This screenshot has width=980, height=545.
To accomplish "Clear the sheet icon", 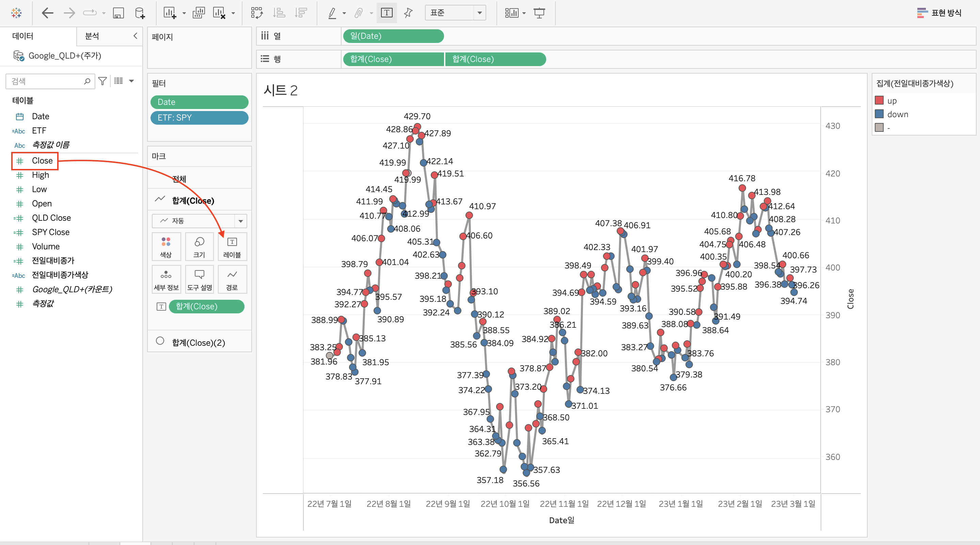I will 219,13.
